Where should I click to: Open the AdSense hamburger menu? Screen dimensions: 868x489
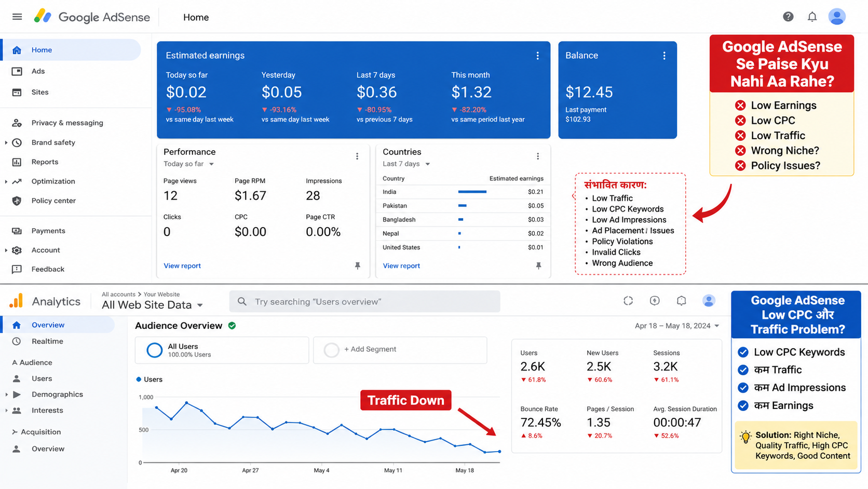point(17,17)
